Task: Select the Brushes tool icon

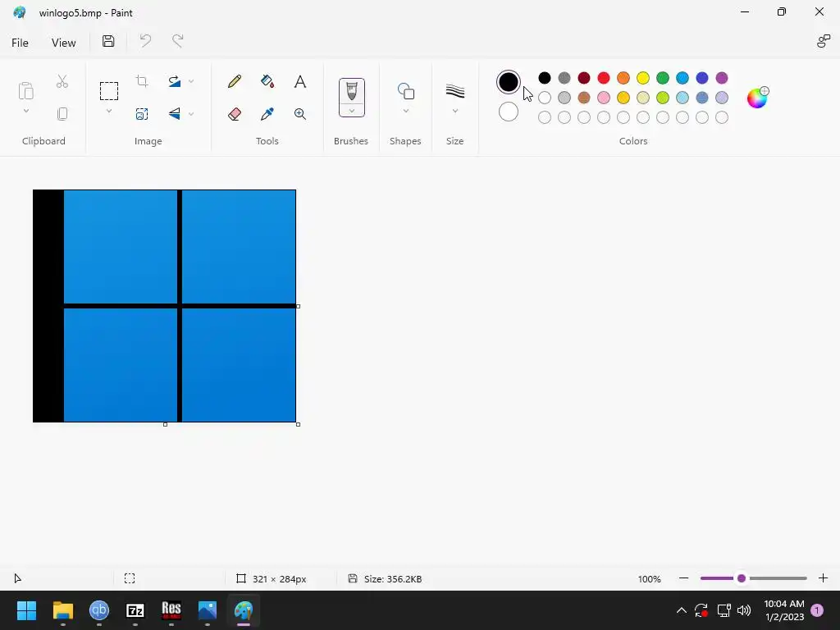Action: [351, 90]
